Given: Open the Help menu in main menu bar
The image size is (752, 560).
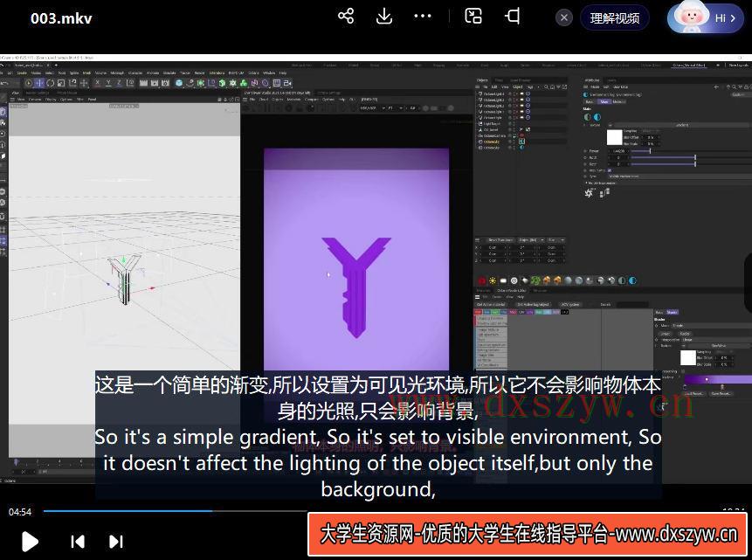Looking at the screenshot, I should pyautogui.click(x=282, y=73).
